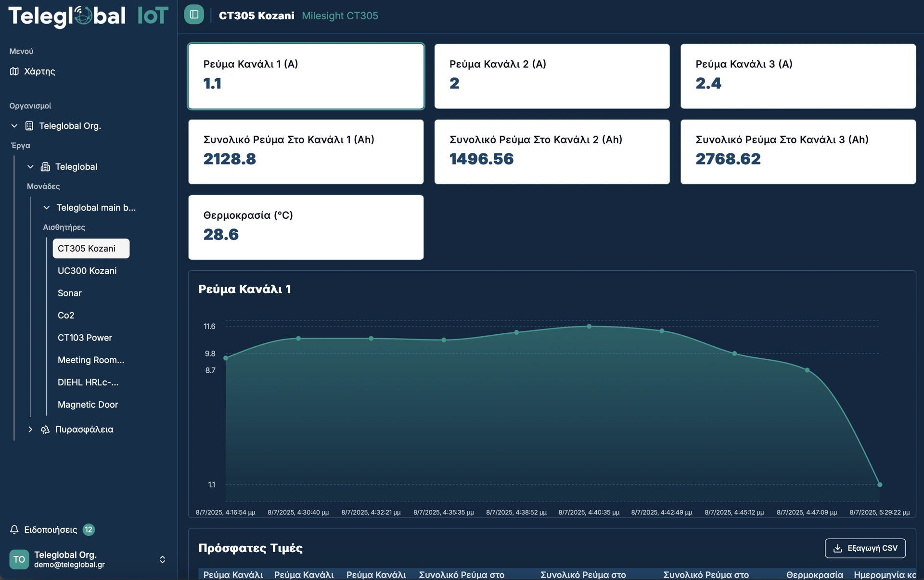The height and width of the screenshot is (580, 924).
Task: Click the Εξαγωγή CSV export button
Action: (865, 548)
